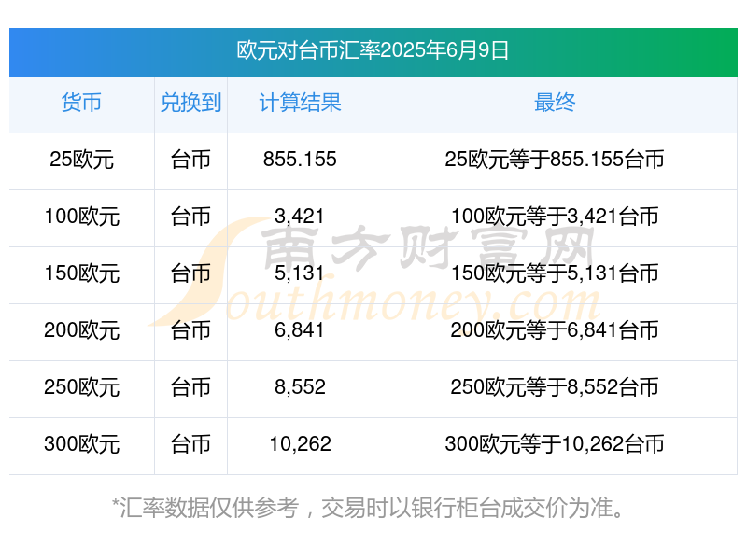Click the text 150欧元等于5,131台币
Screen dimensions: 747x560
555,273
